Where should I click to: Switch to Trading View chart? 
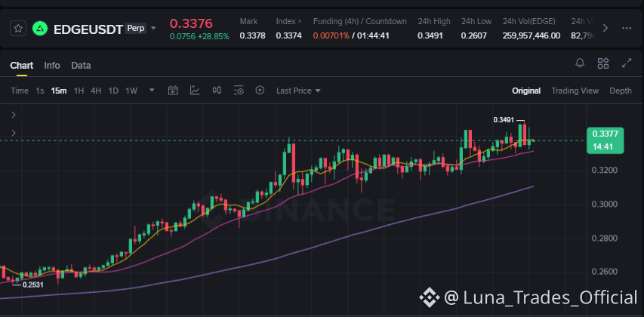click(x=575, y=91)
